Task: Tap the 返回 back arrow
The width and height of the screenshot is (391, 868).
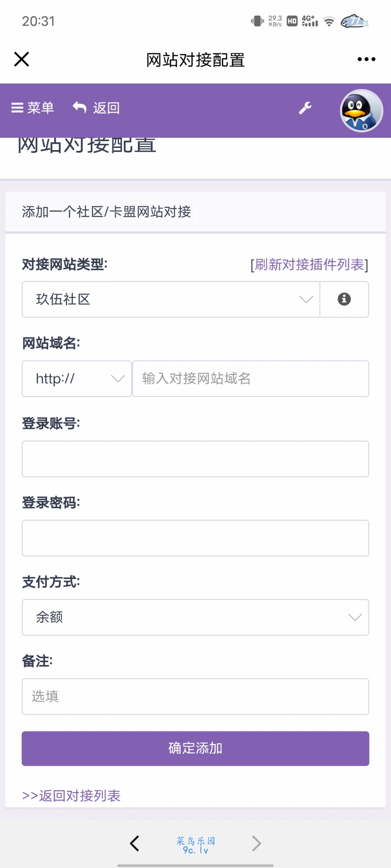Action: pyautogui.click(x=96, y=108)
